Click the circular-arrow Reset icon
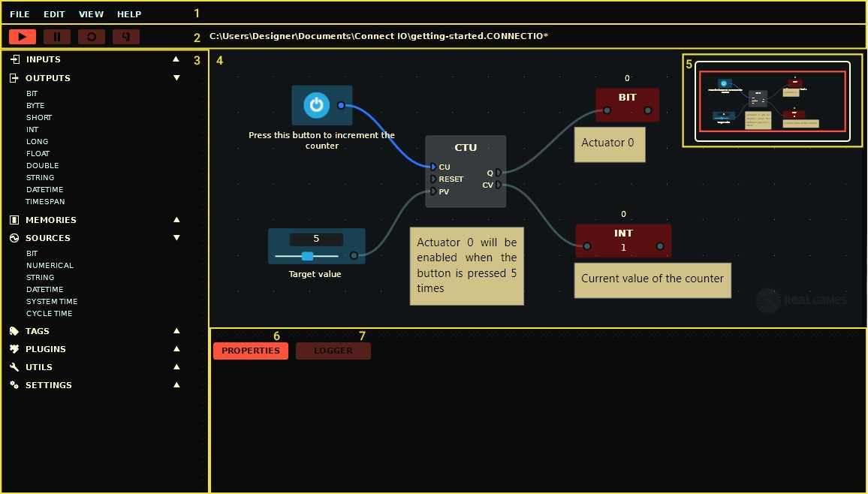 (x=92, y=36)
